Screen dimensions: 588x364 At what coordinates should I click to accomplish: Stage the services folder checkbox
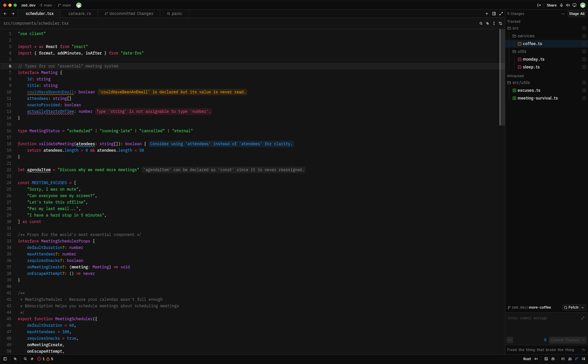tap(584, 36)
